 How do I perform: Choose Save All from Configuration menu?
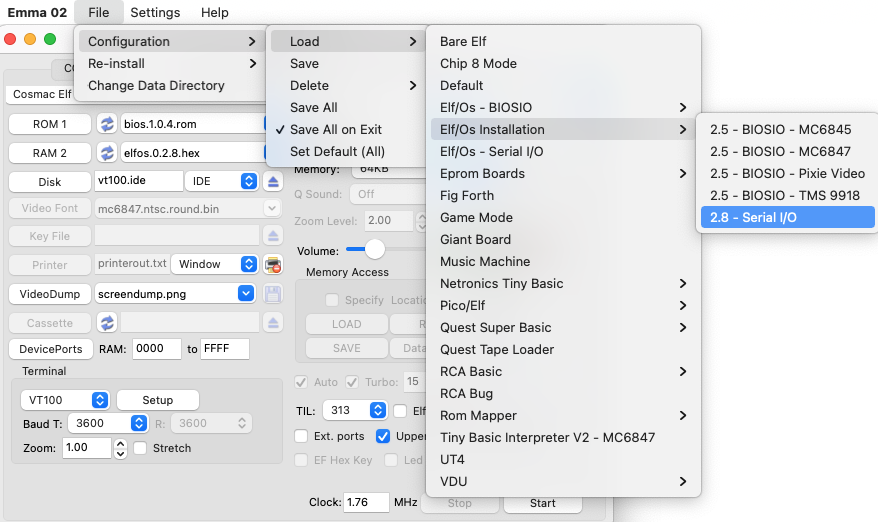pos(346,108)
